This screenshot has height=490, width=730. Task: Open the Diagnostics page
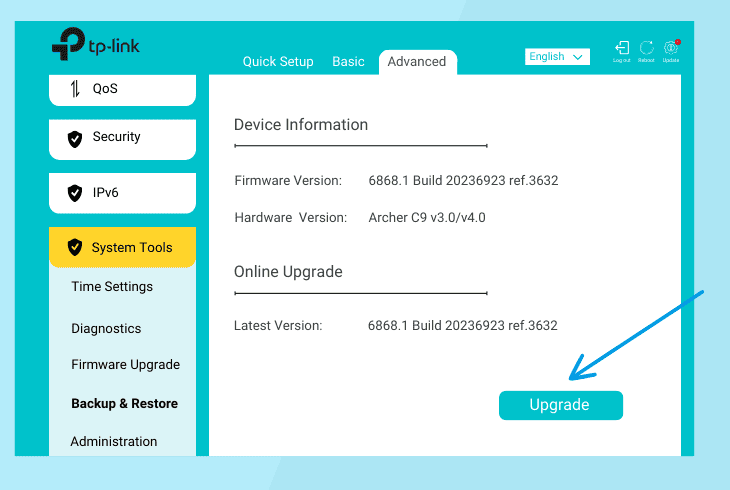106,328
